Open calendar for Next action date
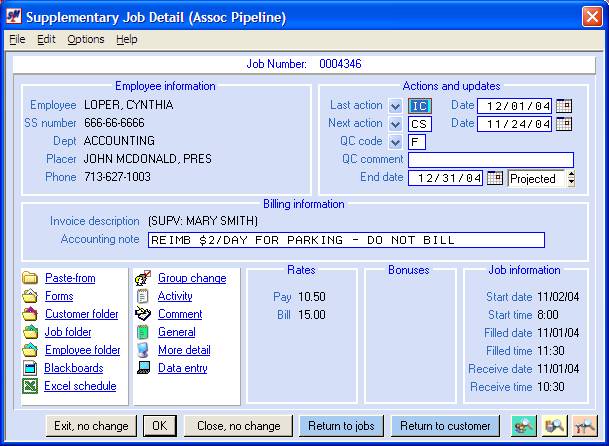609x446 pixels. 564,124
